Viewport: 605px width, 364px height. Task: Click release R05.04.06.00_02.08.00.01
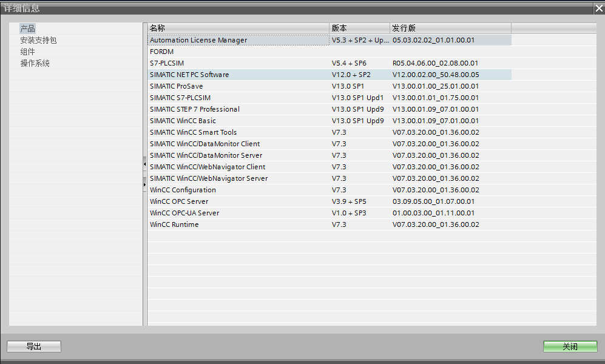coord(451,63)
